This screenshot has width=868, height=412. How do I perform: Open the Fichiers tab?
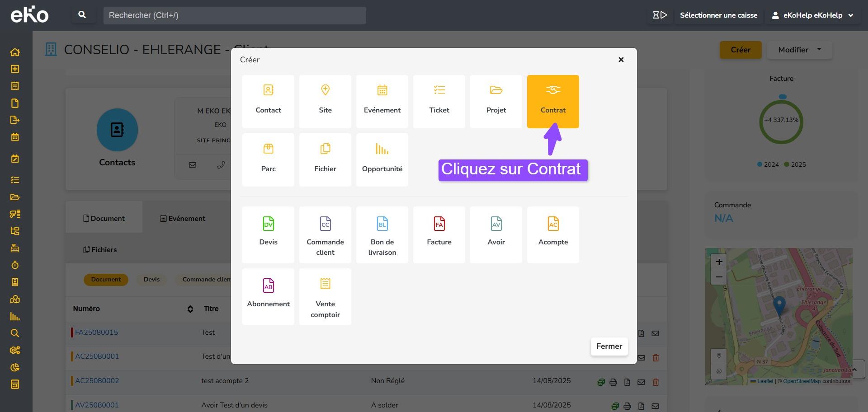coord(100,250)
